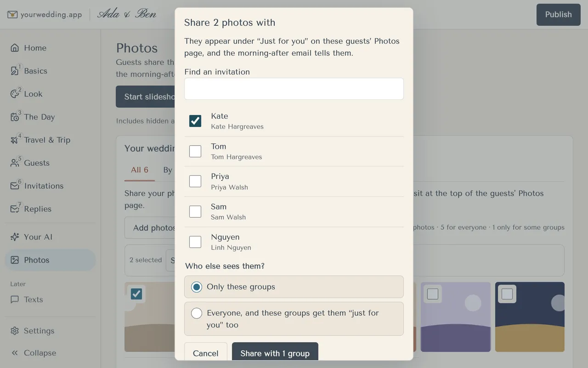Screen dimensions: 588x368
Task: Click the Look palette icon
Action: 15,94
